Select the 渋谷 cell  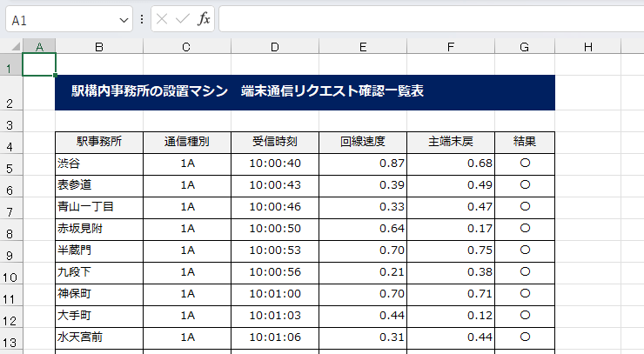point(99,164)
